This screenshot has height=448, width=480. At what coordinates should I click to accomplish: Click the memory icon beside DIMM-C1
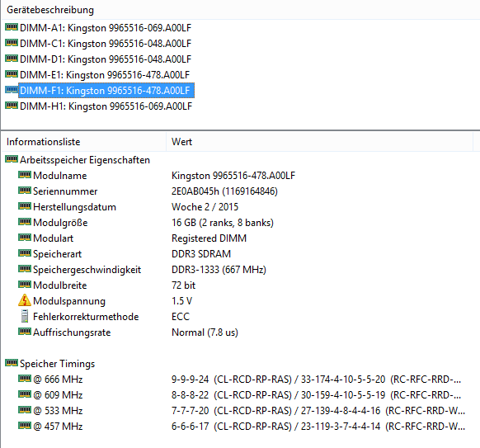12,43
